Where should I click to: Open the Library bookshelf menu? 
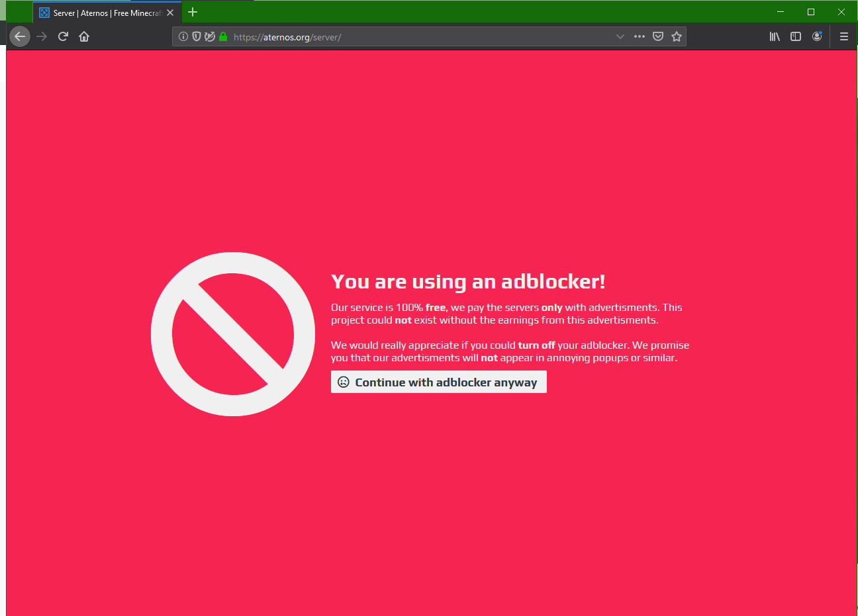775,36
